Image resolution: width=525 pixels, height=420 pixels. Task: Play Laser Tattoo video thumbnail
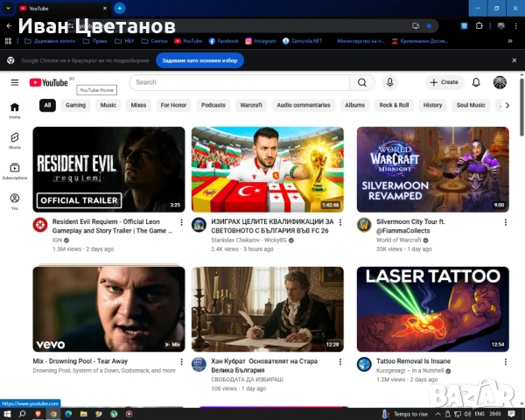pos(433,309)
